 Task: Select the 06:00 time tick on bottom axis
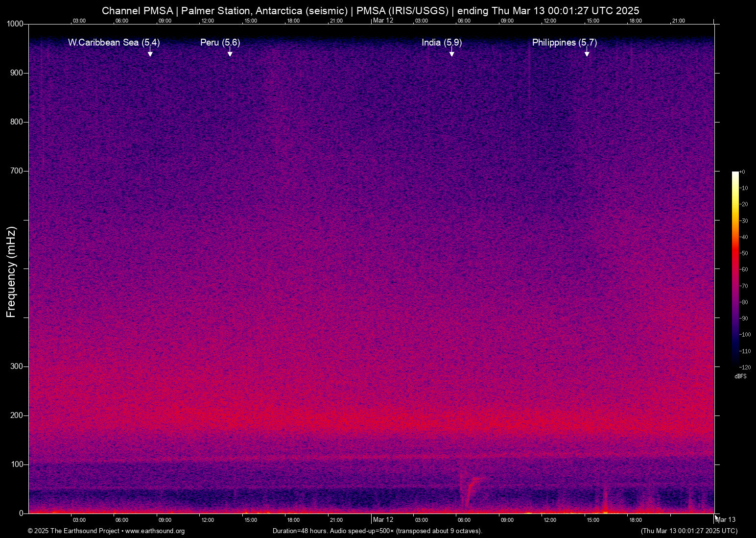point(121,520)
